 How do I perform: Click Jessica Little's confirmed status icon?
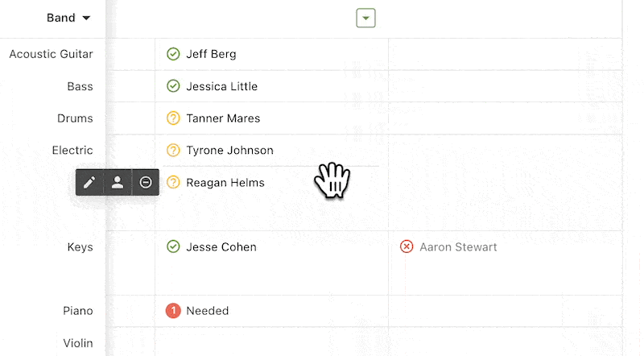pos(173,86)
